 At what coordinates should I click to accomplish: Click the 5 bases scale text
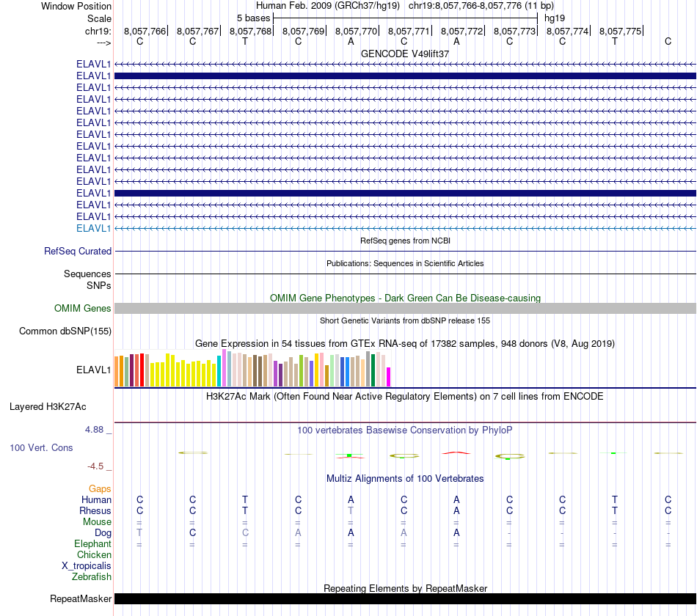pyautogui.click(x=253, y=18)
